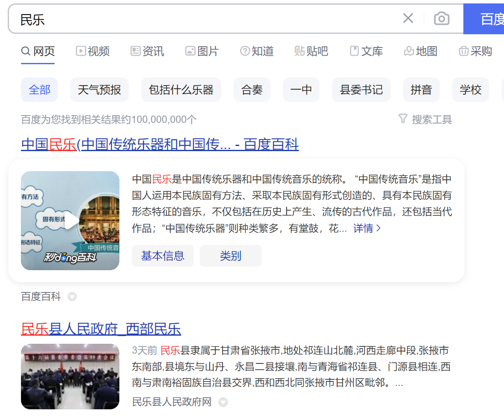504x420 pixels.
Task: Click the 基本信息 button
Action: point(163,256)
